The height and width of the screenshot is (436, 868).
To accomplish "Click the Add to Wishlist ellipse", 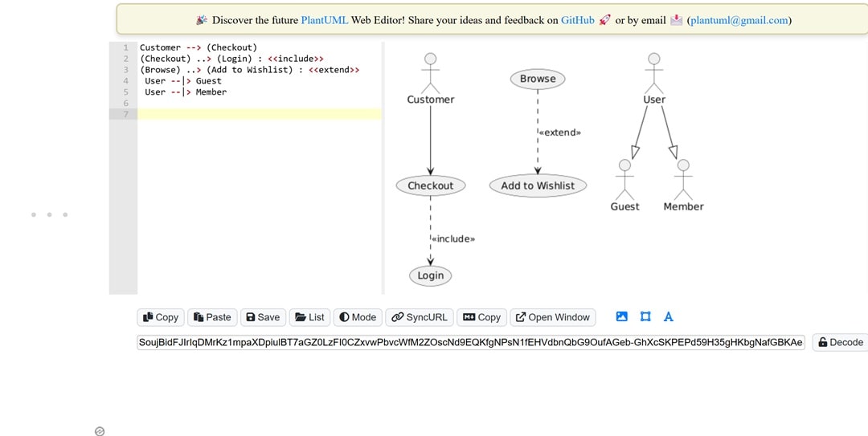I will [x=538, y=186].
